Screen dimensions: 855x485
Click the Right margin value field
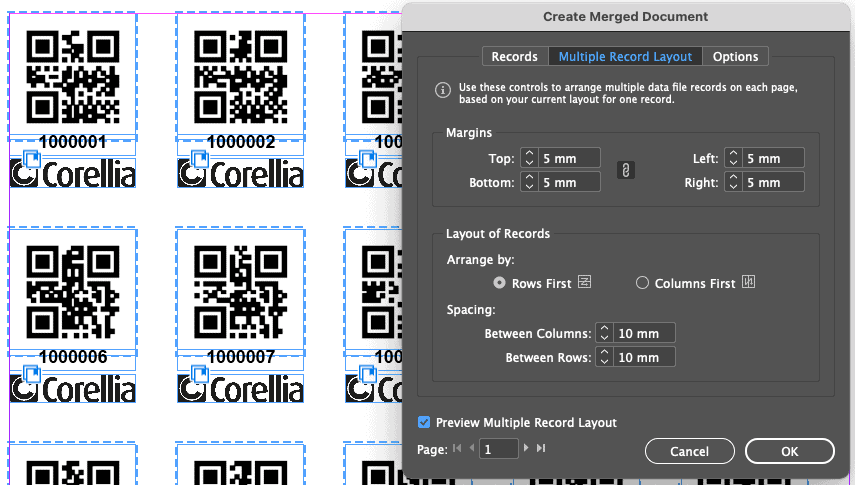[773, 182]
